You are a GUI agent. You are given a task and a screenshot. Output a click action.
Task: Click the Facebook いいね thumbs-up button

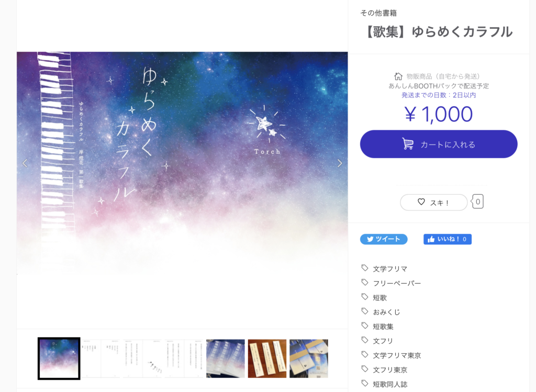click(x=448, y=239)
